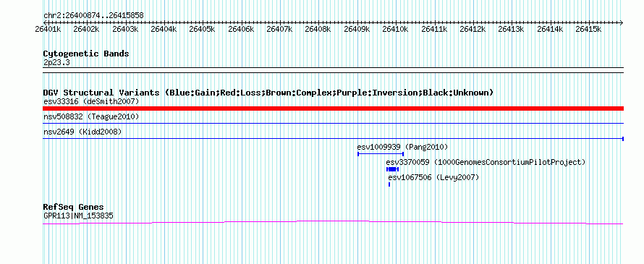Click the 26403k ruler tick label
Image resolution: width=644 pixels, height=264 pixels.
click(125, 30)
